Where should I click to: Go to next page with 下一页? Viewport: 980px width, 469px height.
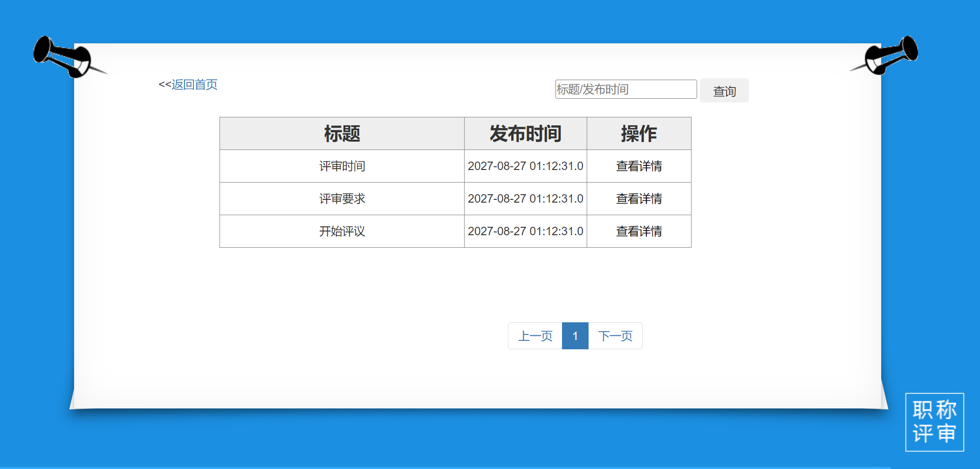(x=615, y=336)
